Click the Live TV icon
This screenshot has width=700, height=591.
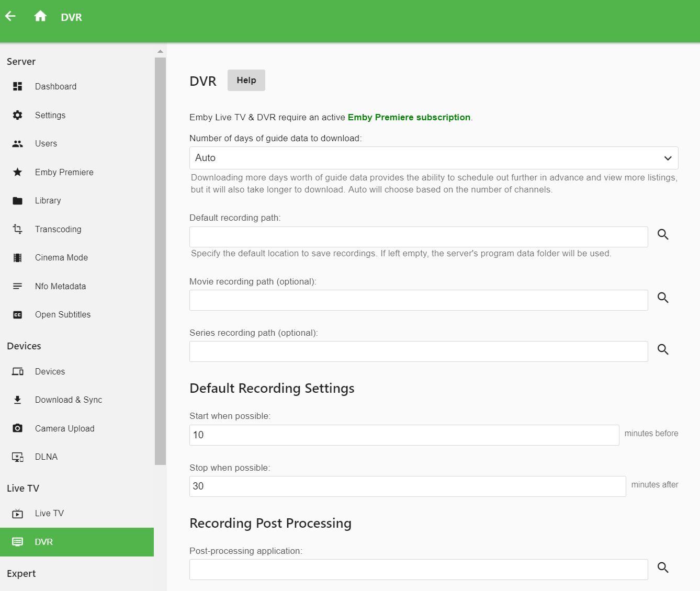(x=17, y=513)
